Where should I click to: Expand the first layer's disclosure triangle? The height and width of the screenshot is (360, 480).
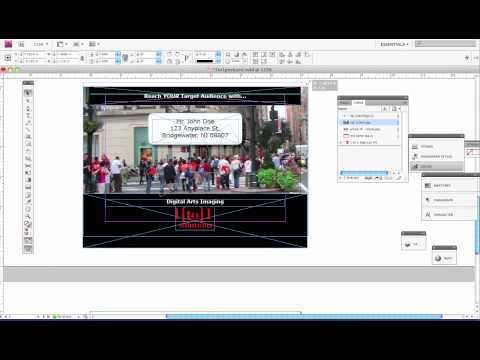pyautogui.click(x=345, y=116)
